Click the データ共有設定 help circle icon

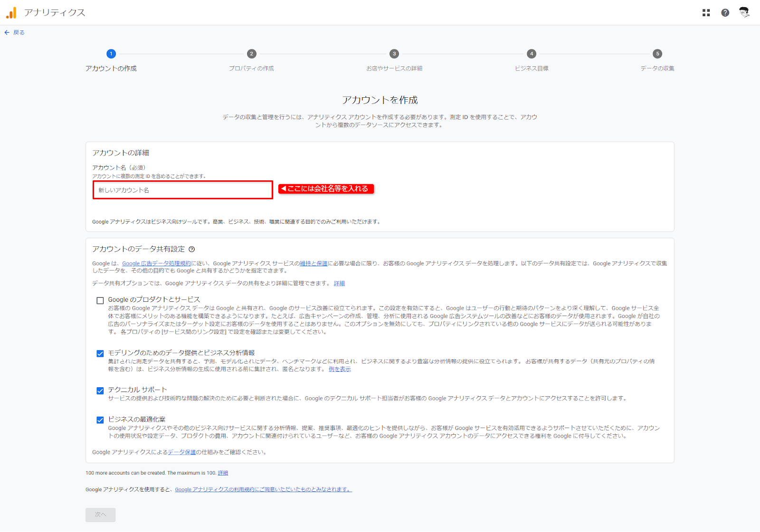(192, 249)
